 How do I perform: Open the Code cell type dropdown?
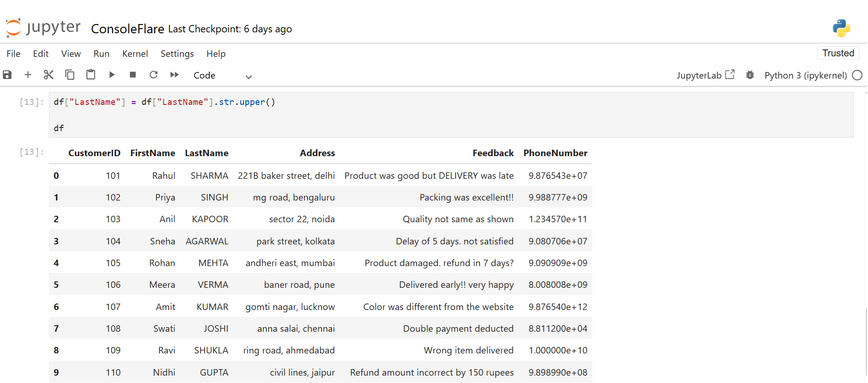223,76
